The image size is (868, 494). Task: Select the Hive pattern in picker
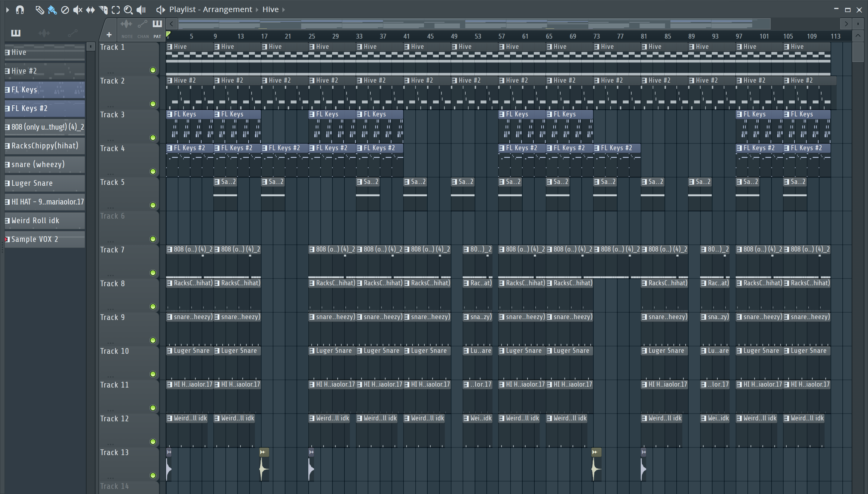click(45, 52)
